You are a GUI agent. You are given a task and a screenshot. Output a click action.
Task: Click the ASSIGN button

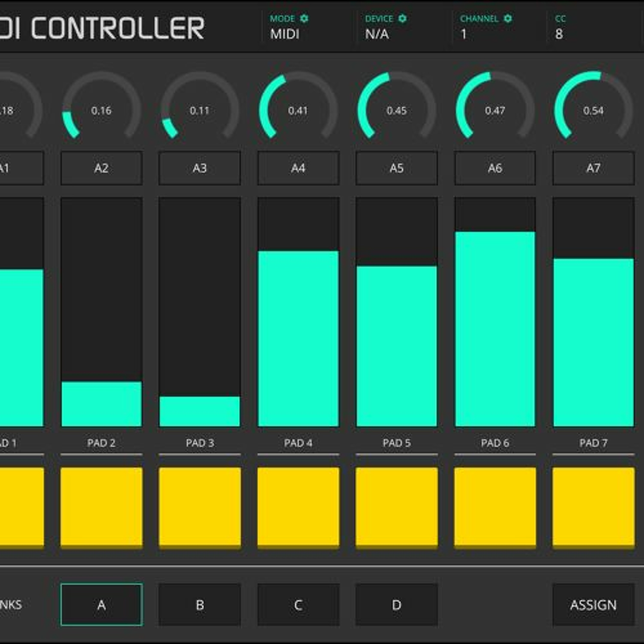pos(593,605)
